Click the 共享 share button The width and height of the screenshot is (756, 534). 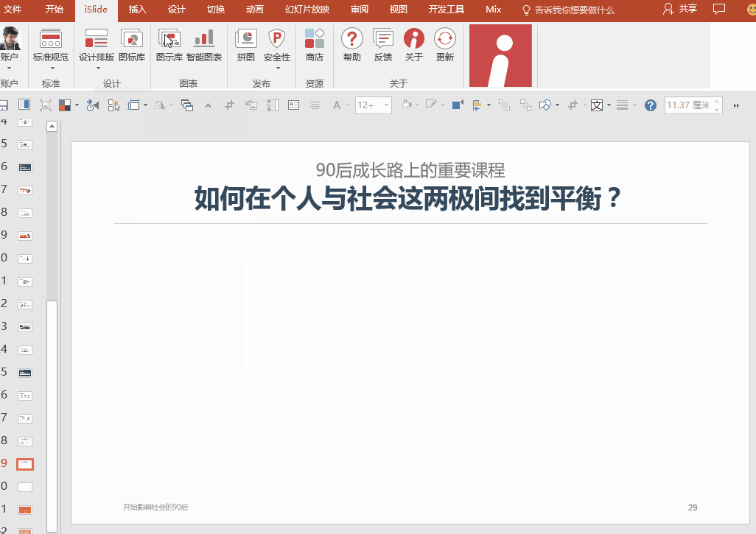680,9
